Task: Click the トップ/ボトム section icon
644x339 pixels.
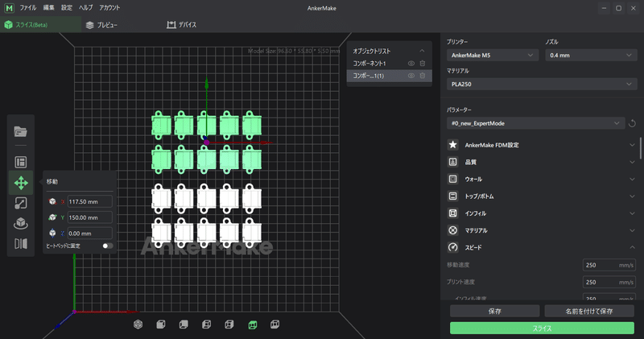Action: 452,196
